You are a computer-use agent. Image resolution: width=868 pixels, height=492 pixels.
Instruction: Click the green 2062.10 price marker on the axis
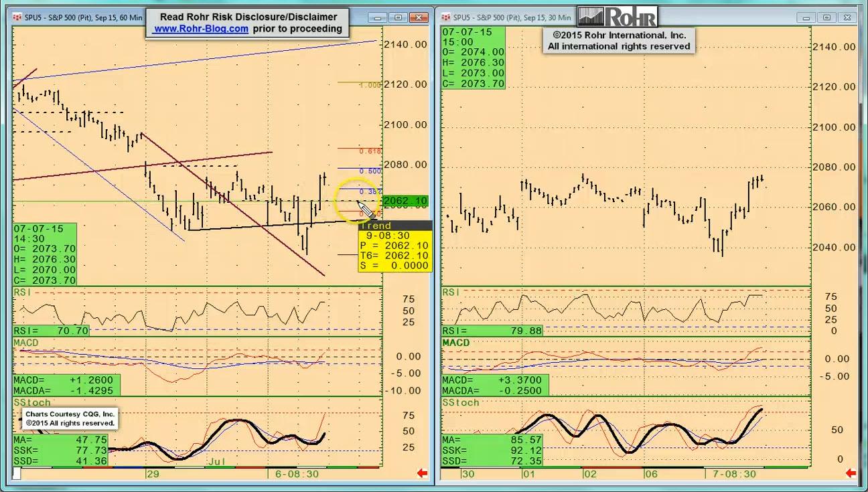405,201
